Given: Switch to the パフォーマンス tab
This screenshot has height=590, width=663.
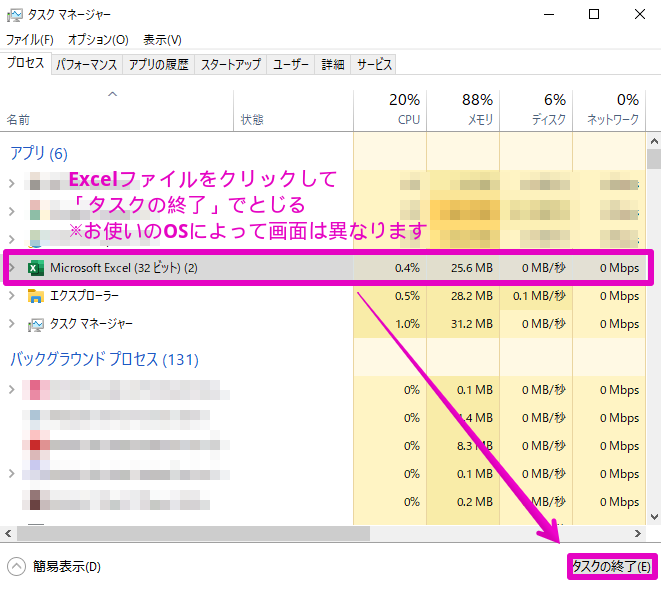Looking at the screenshot, I should pos(87,65).
